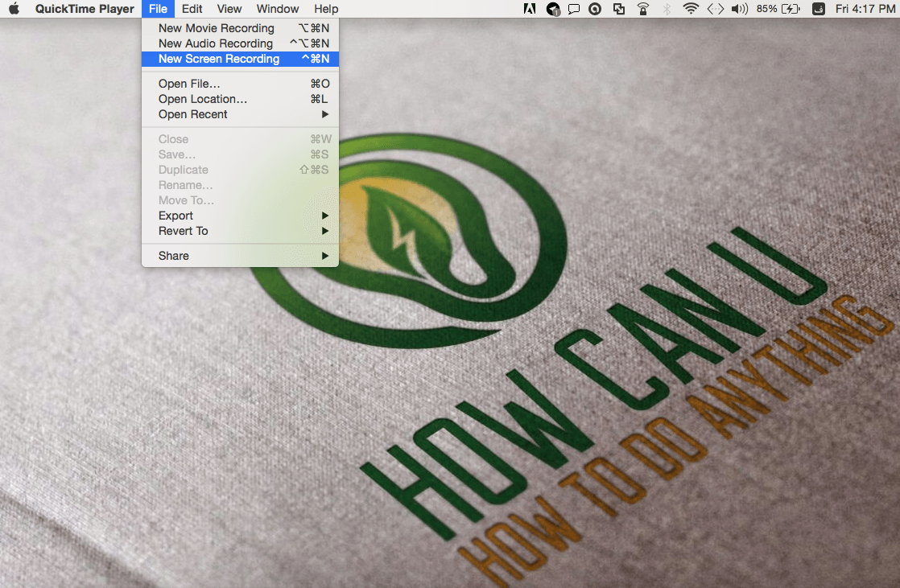The height and width of the screenshot is (588, 900).
Task: Click the angle-brackets status icon
Action: (715, 9)
